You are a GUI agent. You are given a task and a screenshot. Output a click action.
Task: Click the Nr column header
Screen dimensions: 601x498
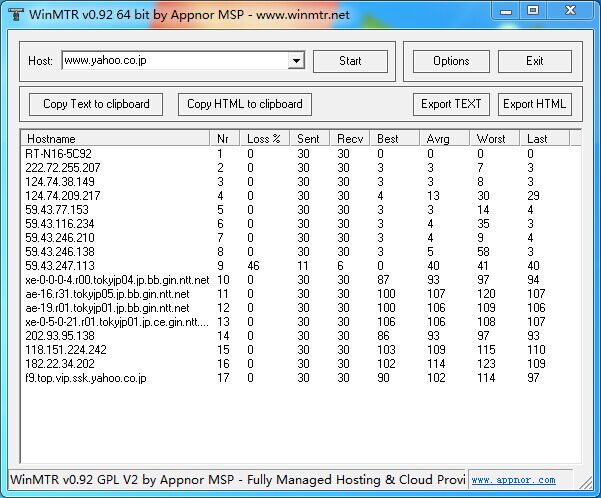tap(225, 138)
